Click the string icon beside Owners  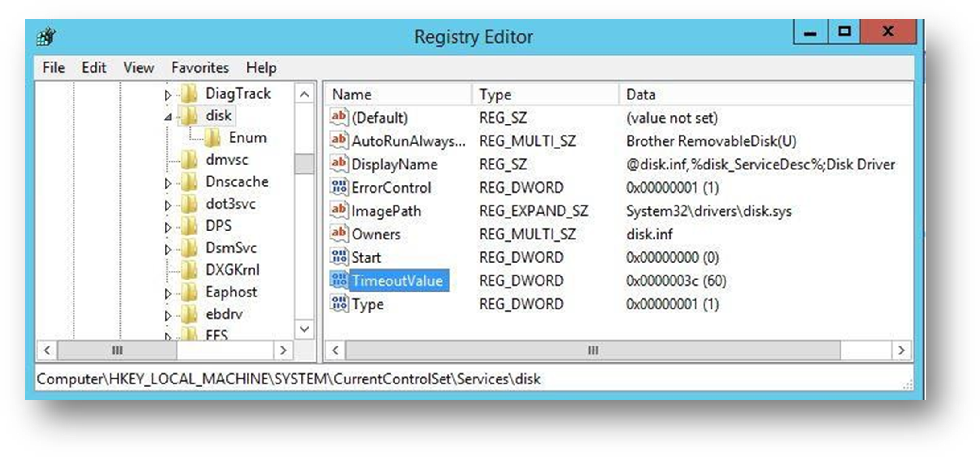[339, 234]
